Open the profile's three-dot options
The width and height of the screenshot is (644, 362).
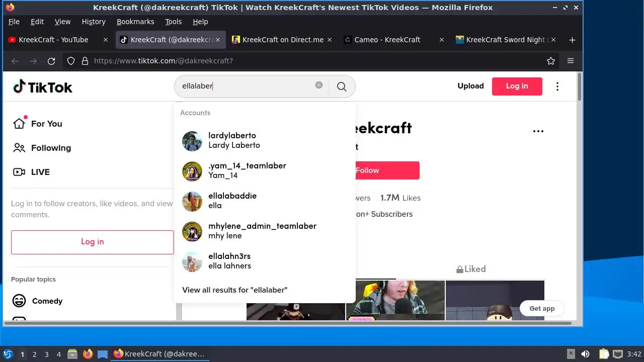click(538, 131)
